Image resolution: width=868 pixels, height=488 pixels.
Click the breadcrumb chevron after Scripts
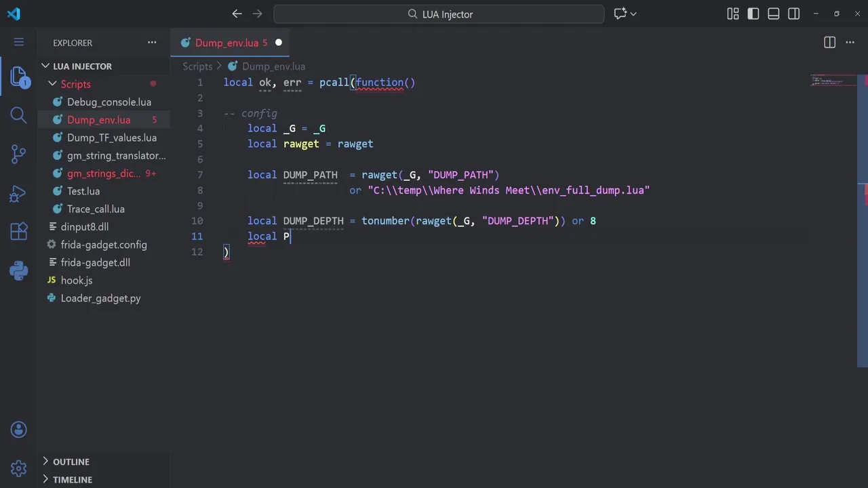[x=220, y=66]
